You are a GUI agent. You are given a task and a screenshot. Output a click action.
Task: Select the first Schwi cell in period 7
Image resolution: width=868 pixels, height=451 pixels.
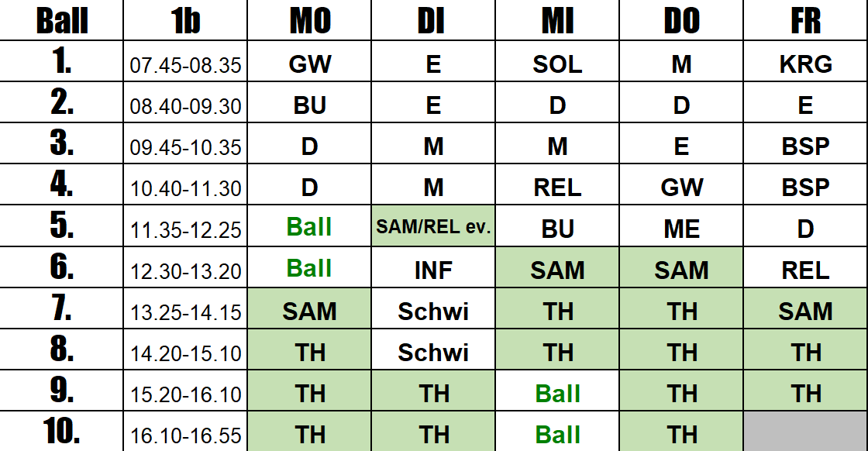433,308
